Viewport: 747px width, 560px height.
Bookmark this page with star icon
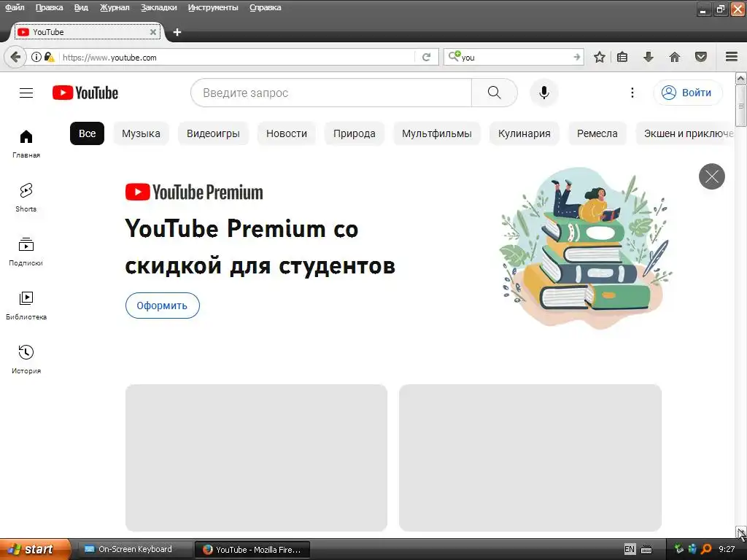pyautogui.click(x=600, y=57)
